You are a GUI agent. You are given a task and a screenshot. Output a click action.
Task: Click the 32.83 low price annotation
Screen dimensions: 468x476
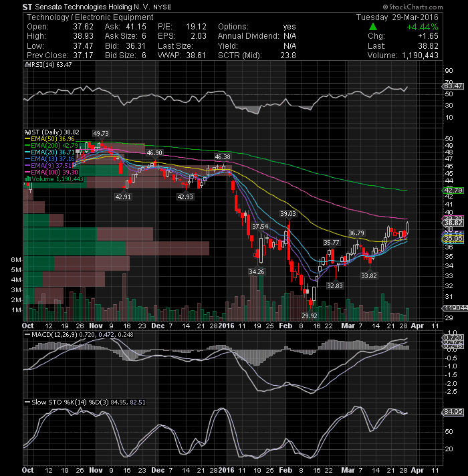pos(335,285)
